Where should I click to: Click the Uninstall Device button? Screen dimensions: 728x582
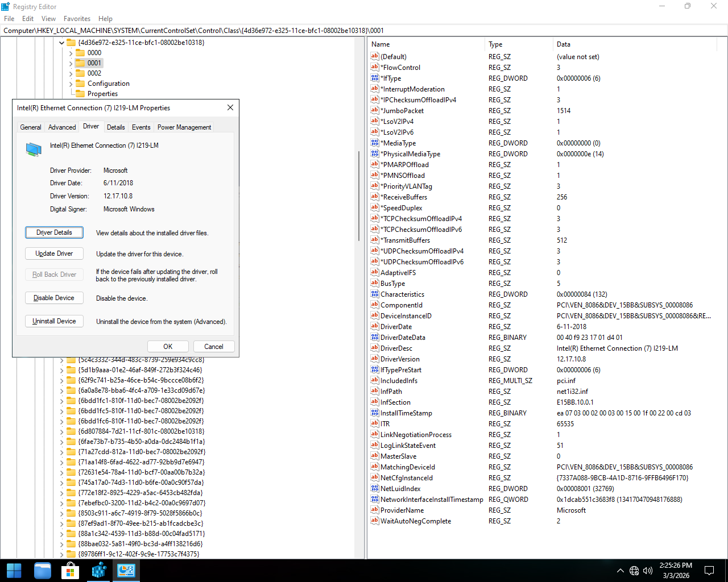(x=54, y=321)
